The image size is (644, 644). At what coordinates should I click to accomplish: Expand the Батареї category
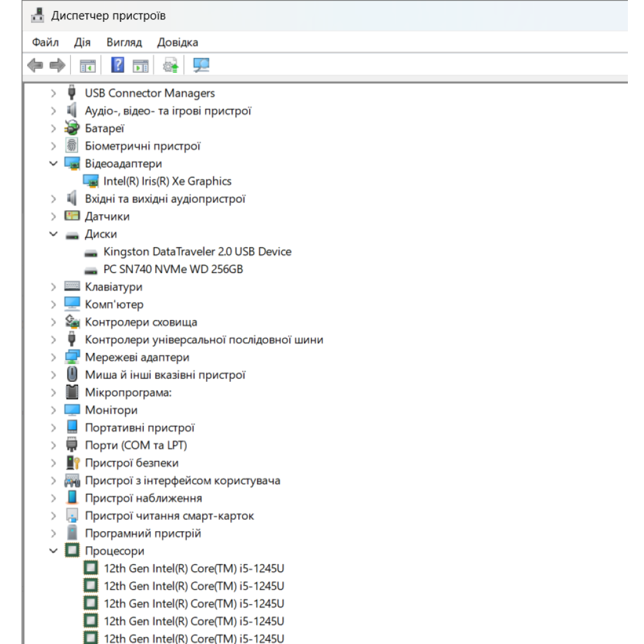click(53, 129)
